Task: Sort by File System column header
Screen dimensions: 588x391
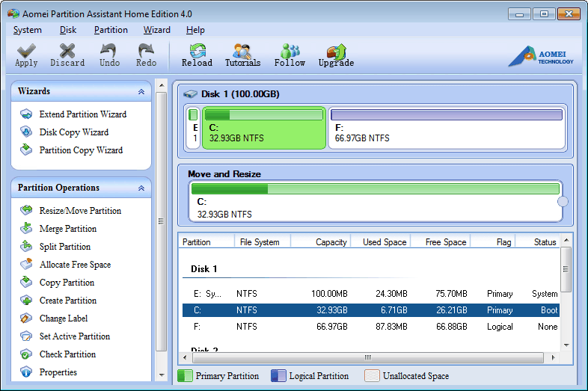Action: pyautogui.click(x=263, y=242)
